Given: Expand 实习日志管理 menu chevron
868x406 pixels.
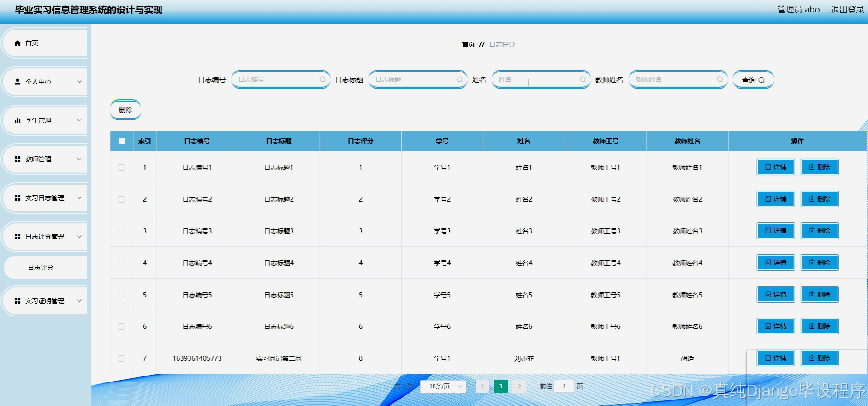Looking at the screenshot, I should [79, 198].
